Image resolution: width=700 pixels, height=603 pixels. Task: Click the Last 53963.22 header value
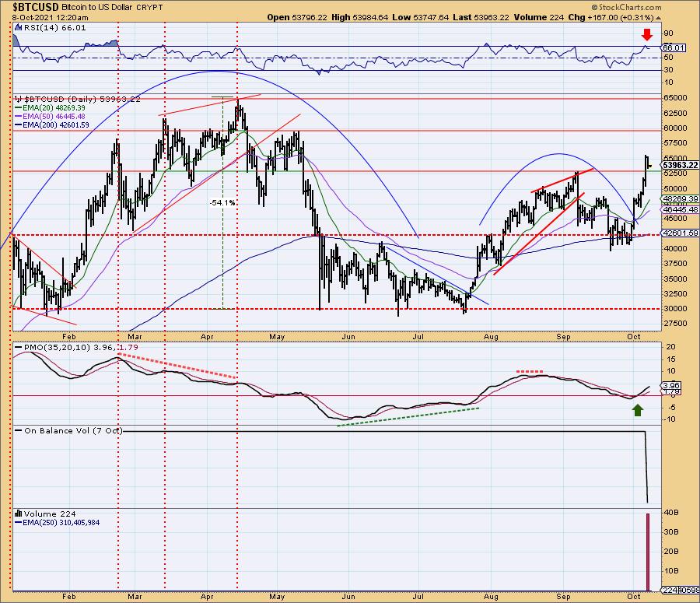(481, 17)
